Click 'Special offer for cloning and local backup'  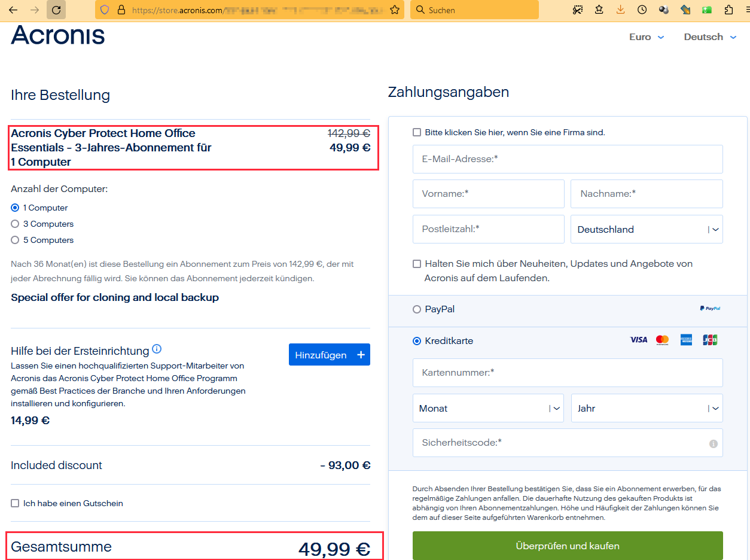(x=115, y=297)
